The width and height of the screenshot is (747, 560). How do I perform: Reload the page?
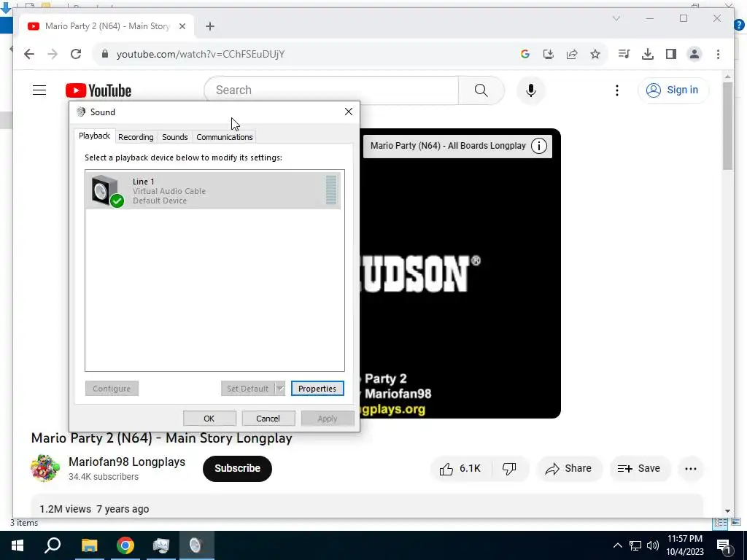pyautogui.click(x=76, y=54)
